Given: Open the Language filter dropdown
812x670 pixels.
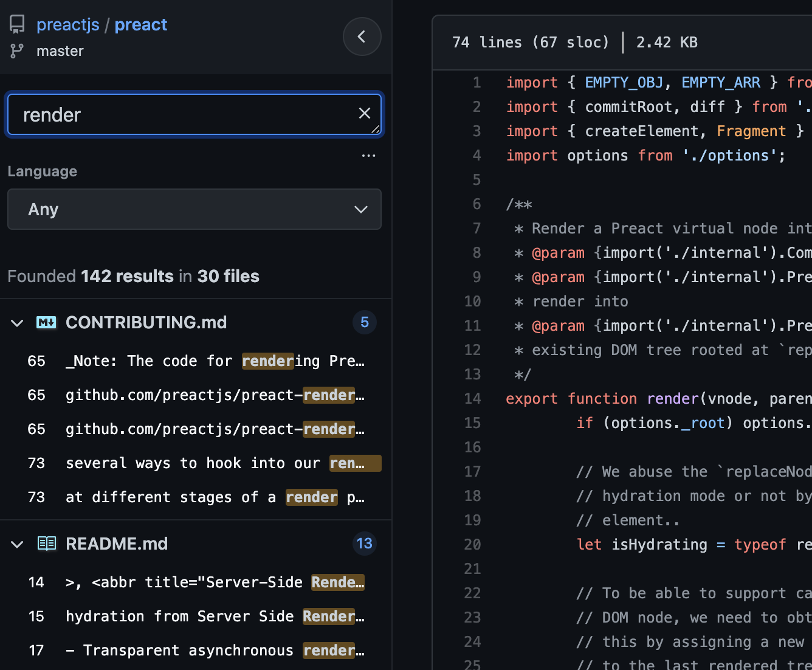Looking at the screenshot, I should [194, 209].
